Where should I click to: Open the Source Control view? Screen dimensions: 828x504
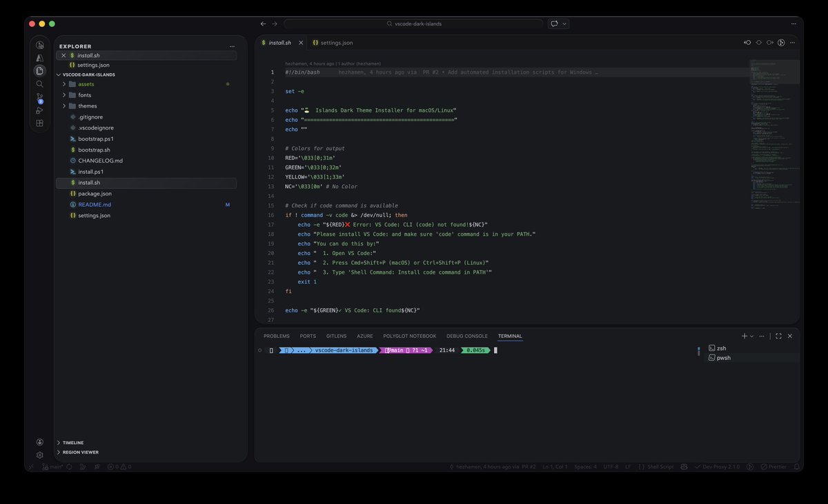[x=39, y=97]
